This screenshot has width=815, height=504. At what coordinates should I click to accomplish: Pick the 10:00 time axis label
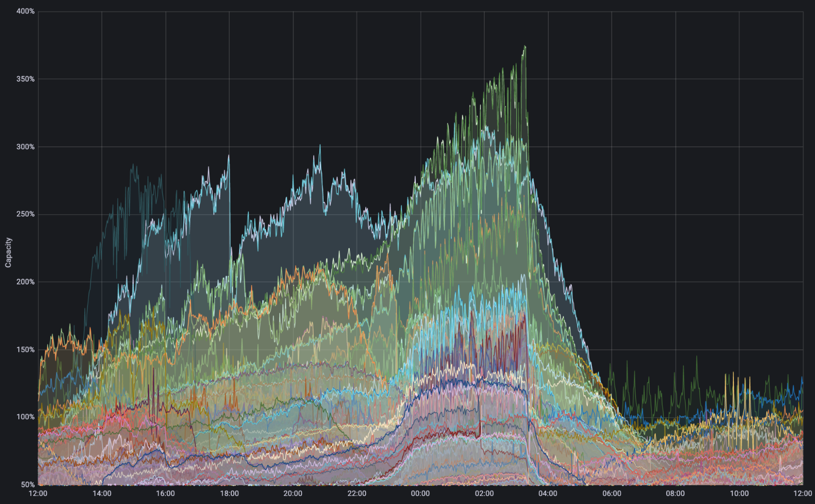[739, 493]
